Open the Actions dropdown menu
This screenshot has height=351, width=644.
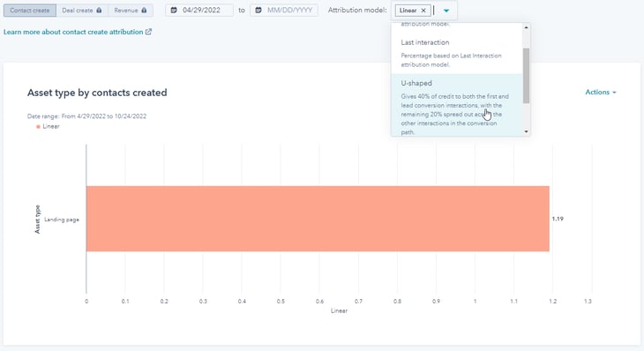pyautogui.click(x=601, y=93)
